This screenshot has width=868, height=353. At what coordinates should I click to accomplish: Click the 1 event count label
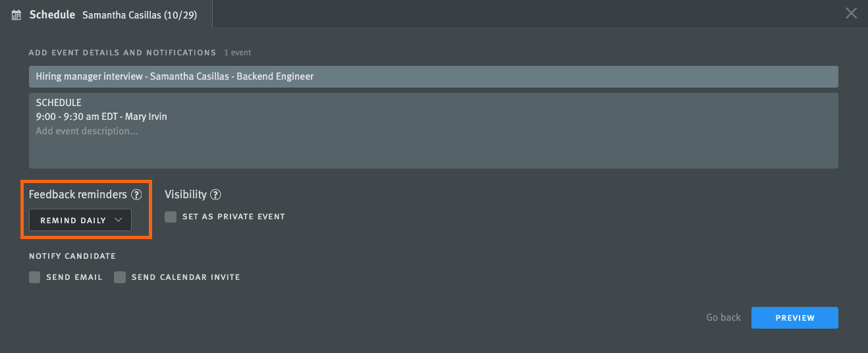click(238, 53)
